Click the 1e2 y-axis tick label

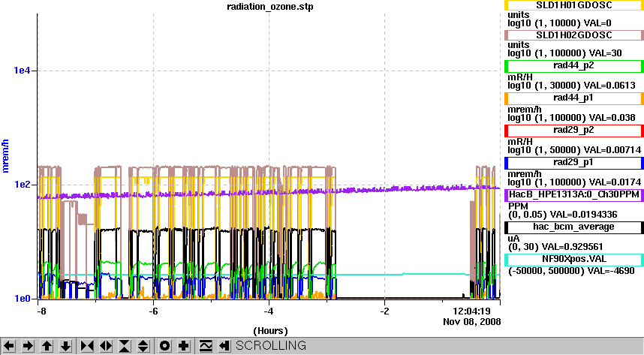coord(23,184)
